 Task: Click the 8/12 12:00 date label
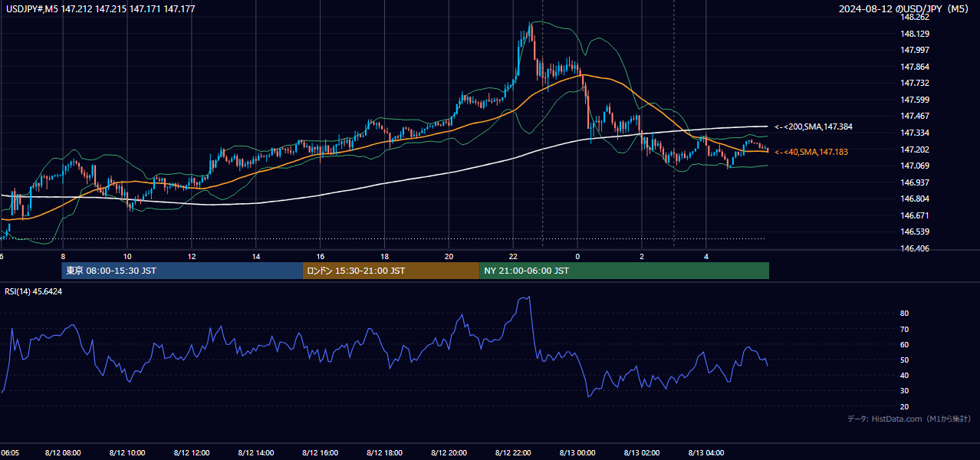(x=192, y=452)
